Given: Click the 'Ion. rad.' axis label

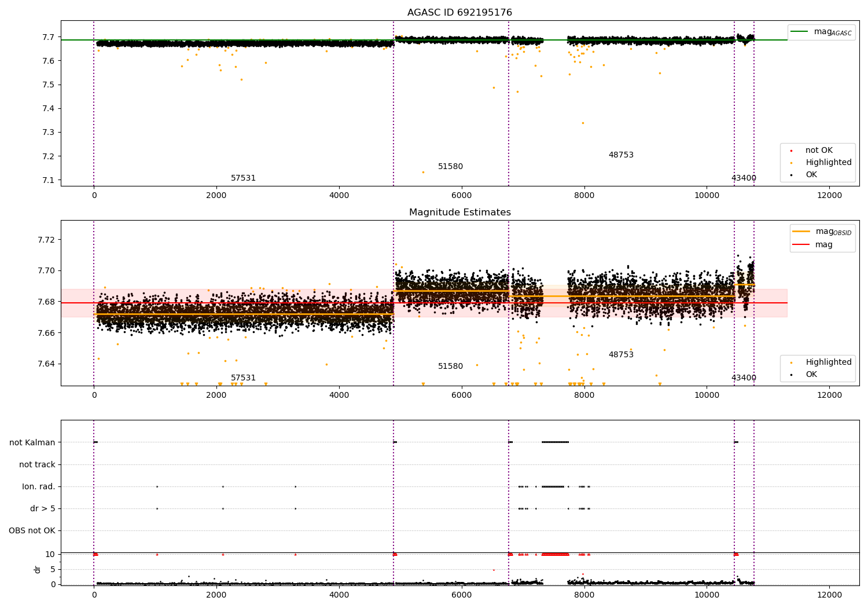Looking at the screenshot, I should pos(39,486).
